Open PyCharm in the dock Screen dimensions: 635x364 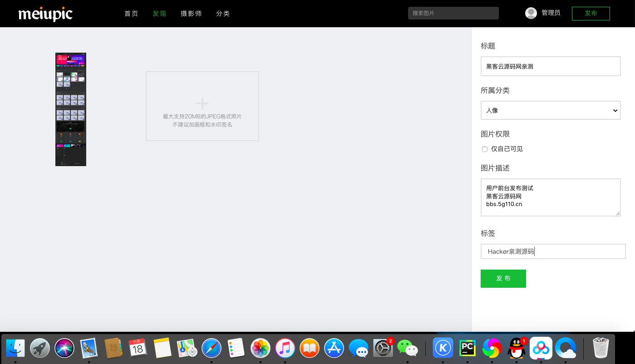tap(467, 349)
